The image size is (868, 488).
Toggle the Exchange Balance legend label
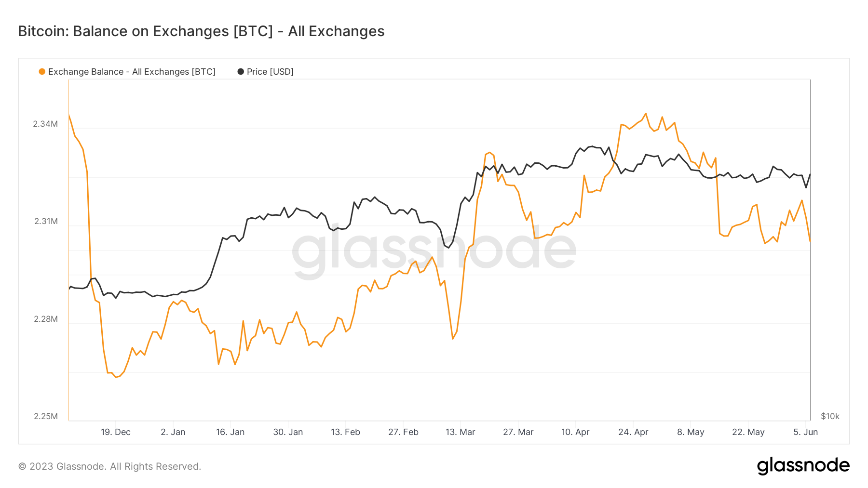point(132,72)
